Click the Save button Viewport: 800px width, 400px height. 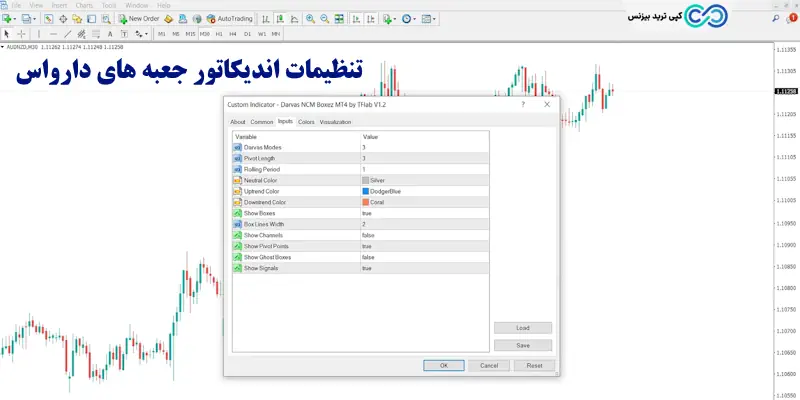pos(523,345)
